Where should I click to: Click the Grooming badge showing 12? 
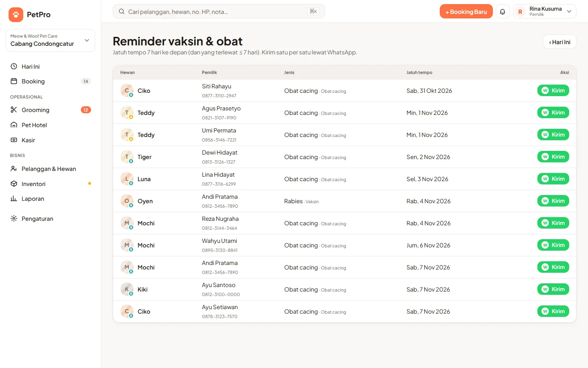coord(86,110)
